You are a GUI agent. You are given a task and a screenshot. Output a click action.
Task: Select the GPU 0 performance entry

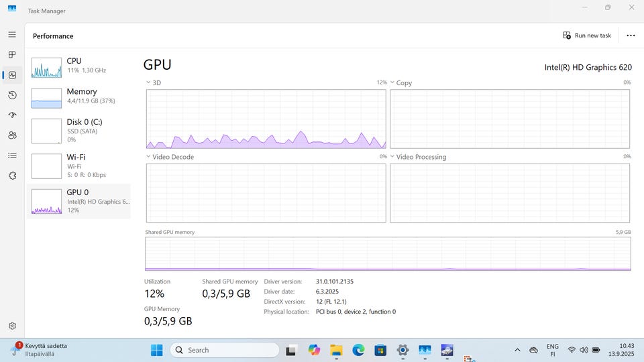79,201
